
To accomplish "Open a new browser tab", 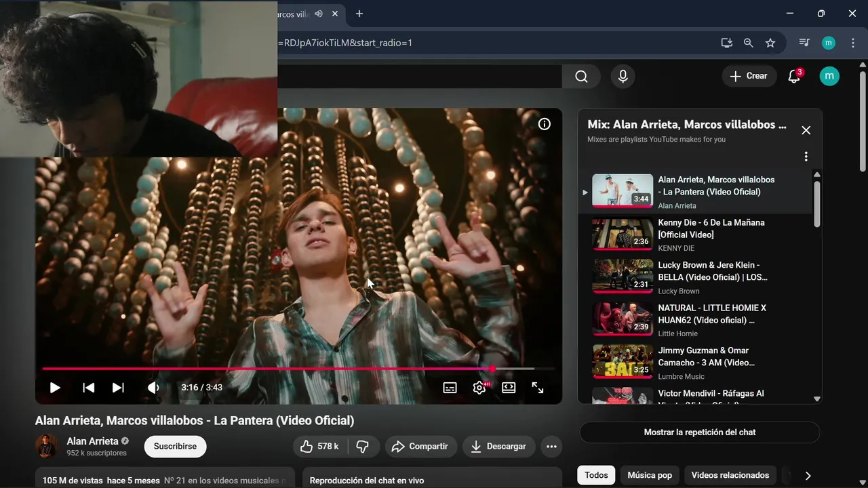I will coord(359,14).
